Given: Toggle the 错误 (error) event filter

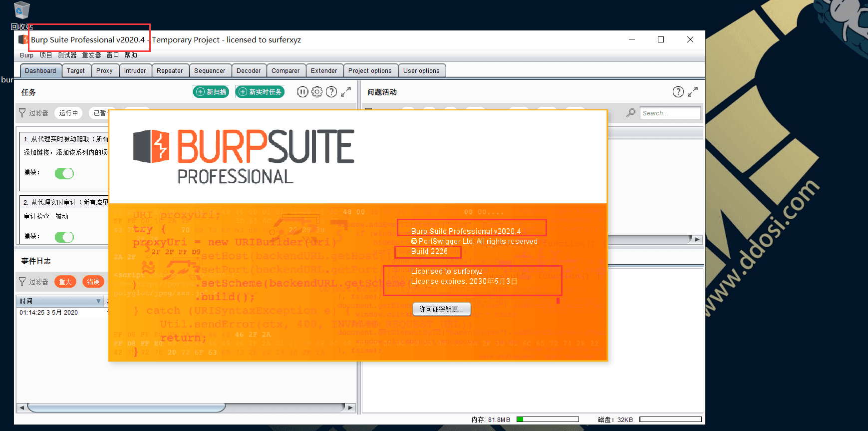Looking at the screenshot, I should tap(93, 282).
